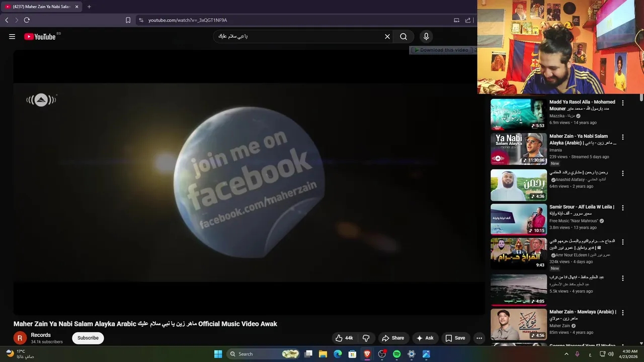Open options for Maher Zain Ya Nabi stream
This screenshot has width=644, height=362.
tap(623, 137)
